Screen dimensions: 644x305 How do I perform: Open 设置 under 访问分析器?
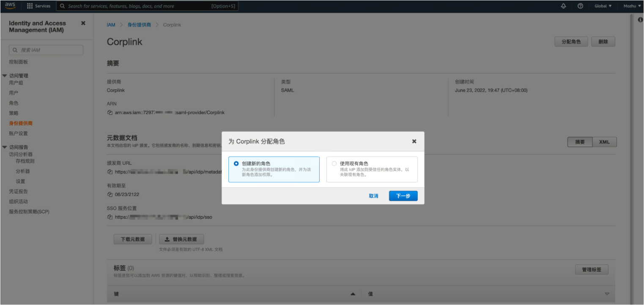(x=20, y=181)
